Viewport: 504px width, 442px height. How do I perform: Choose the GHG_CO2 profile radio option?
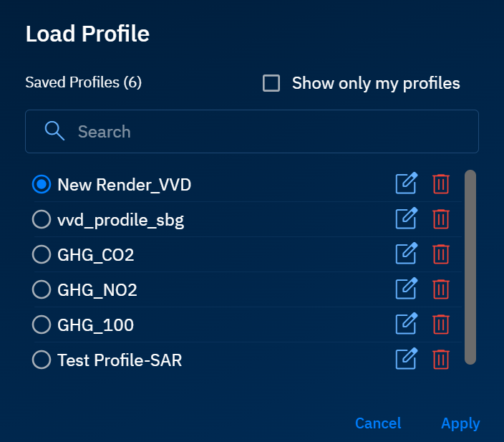[x=42, y=254]
